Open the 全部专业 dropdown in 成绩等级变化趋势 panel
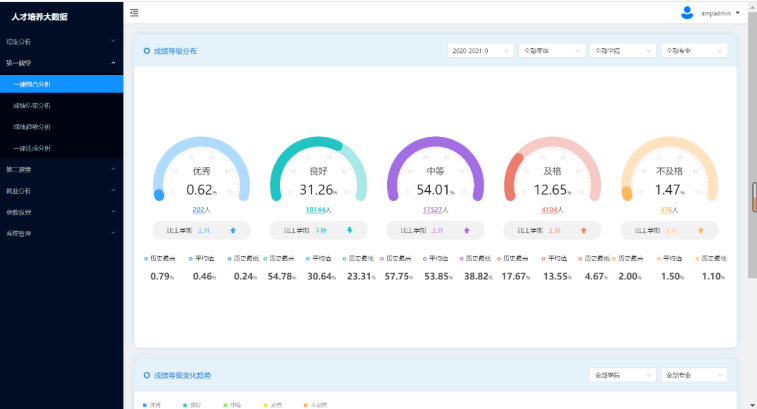Screen dimensions: 757x409 694,375
